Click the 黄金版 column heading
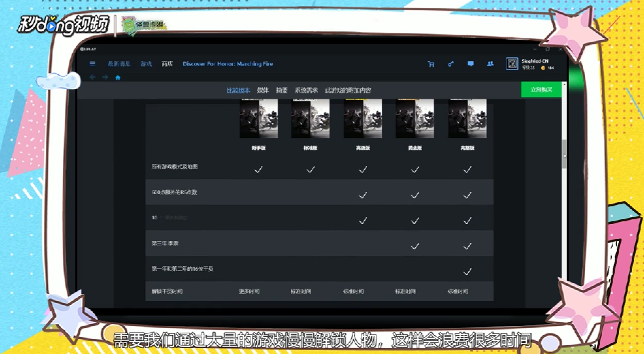 point(415,148)
